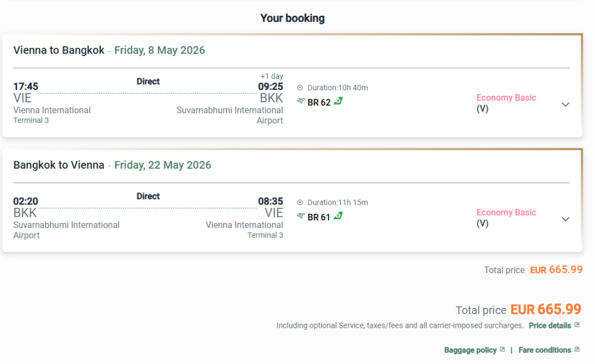The width and height of the screenshot is (595, 364).
Task: Click the airplane icon left of BR 61
Action: (x=300, y=216)
